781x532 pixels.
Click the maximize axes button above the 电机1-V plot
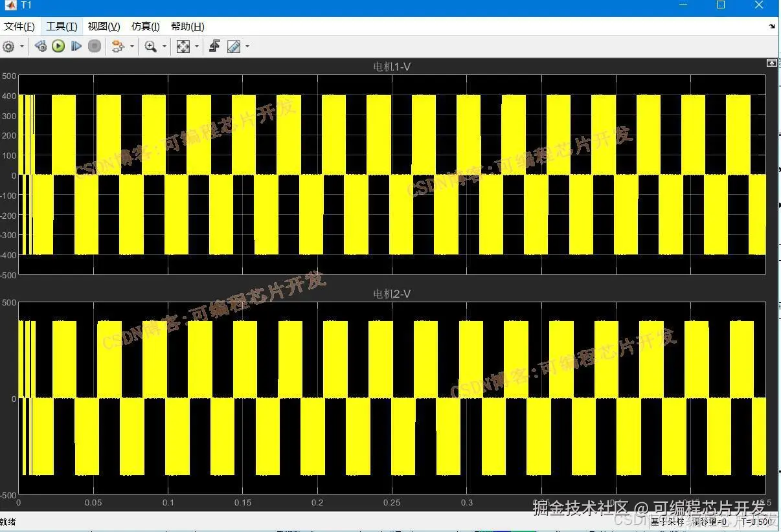pyautogui.click(x=771, y=63)
